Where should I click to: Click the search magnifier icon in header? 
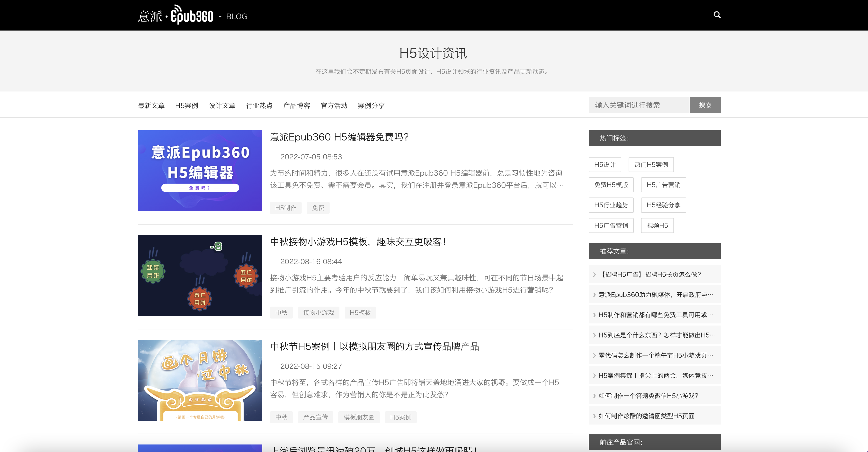717,15
